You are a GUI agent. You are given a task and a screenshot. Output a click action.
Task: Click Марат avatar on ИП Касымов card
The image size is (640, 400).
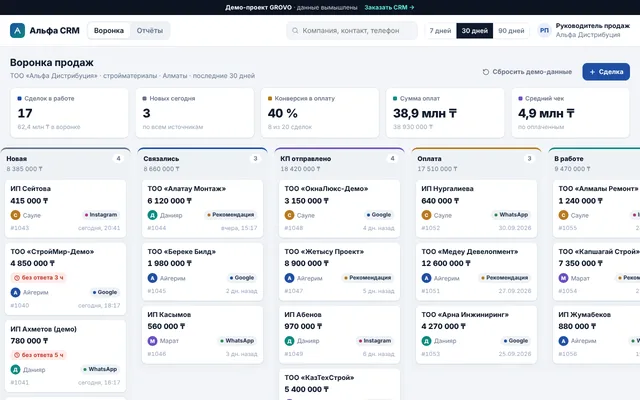point(152,341)
